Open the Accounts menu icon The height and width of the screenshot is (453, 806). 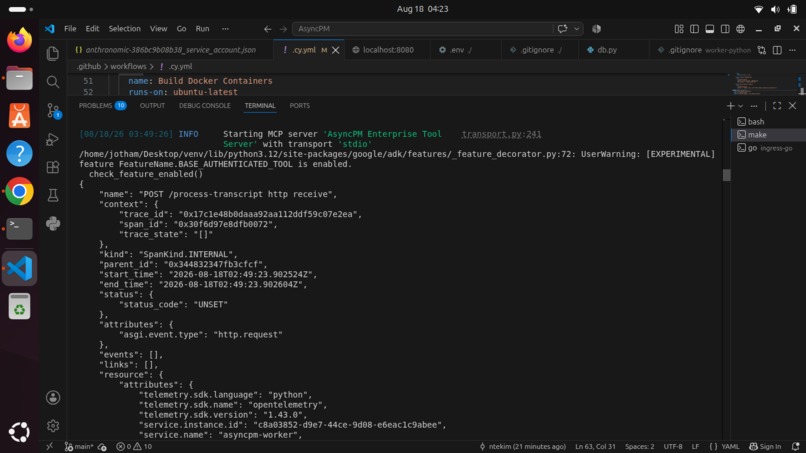(52, 397)
